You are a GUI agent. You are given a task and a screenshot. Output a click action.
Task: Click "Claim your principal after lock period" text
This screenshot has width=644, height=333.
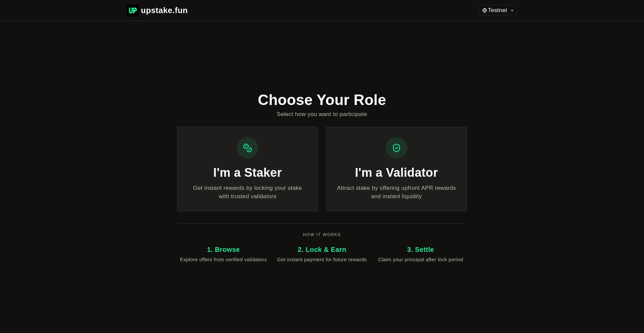pos(420,260)
